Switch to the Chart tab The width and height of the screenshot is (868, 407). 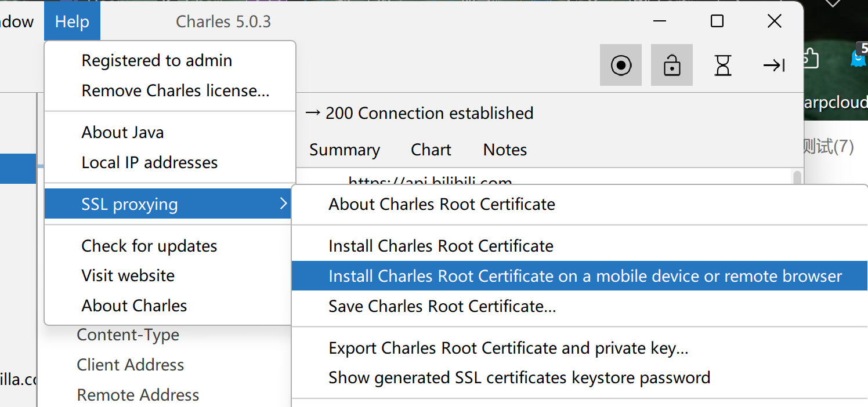(431, 150)
